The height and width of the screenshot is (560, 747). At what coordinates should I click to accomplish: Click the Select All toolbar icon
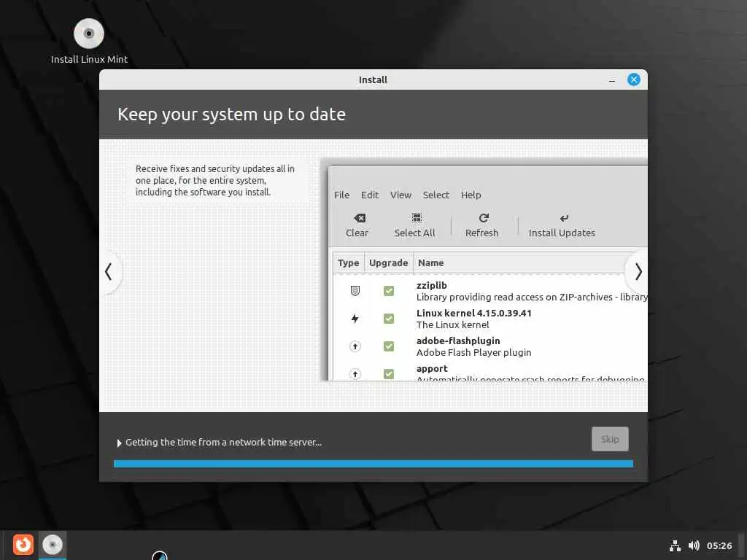417,218
